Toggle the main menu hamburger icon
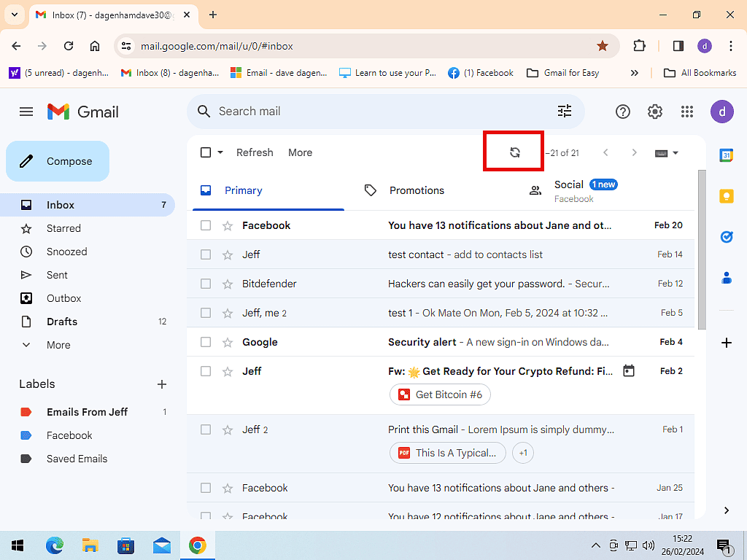Image resolution: width=747 pixels, height=560 pixels. (x=26, y=112)
